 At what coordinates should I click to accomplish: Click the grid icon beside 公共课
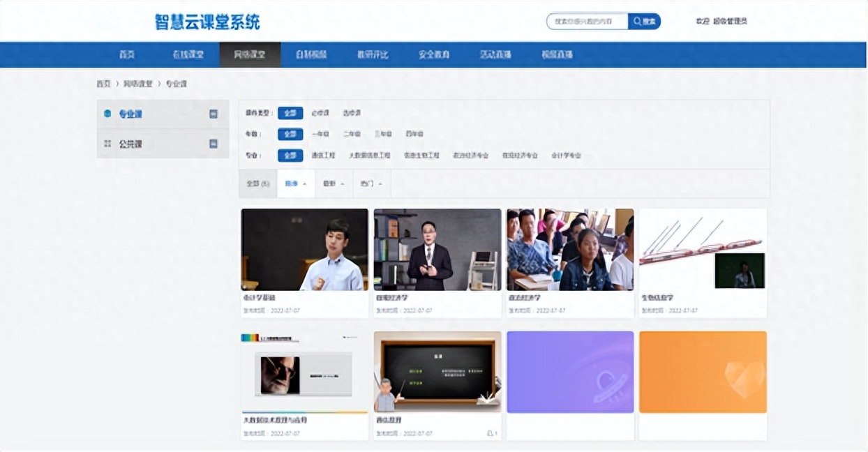click(107, 144)
